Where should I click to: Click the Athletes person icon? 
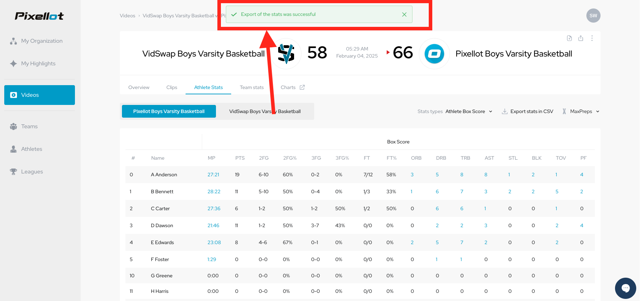[13, 149]
